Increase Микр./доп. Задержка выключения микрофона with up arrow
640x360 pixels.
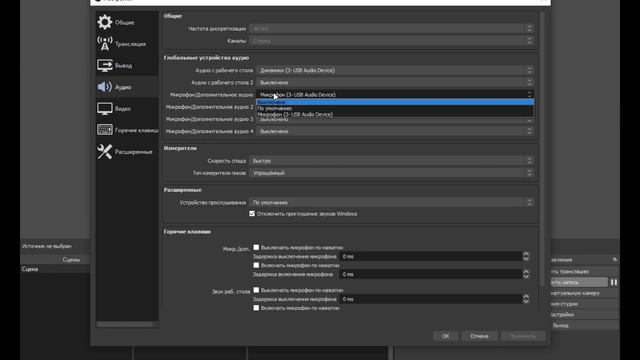(x=526, y=254)
